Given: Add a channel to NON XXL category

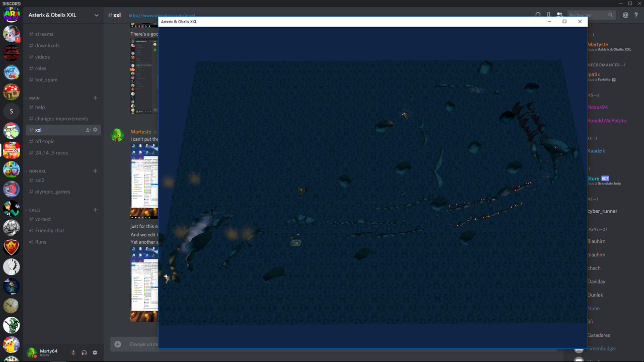Looking at the screenshot, I should click(x=96, y=171).
